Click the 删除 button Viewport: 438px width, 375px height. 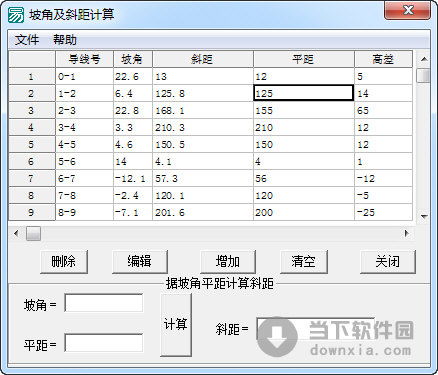click(64, 262)
